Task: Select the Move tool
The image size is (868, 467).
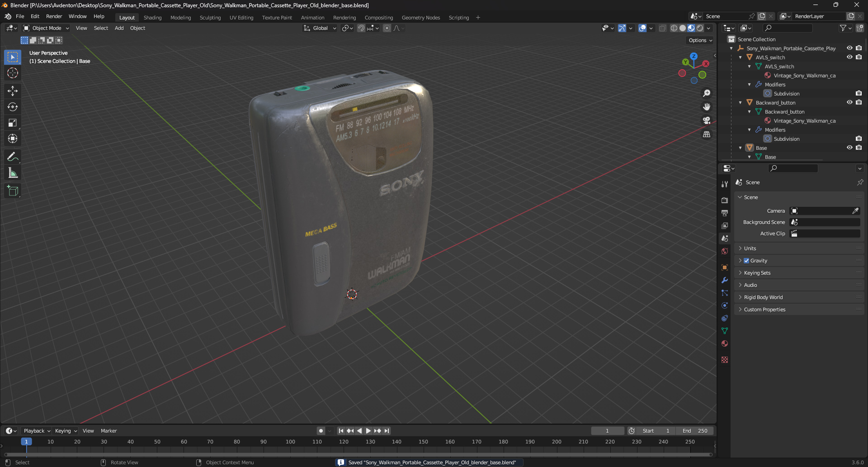Action: pos(13,91)
